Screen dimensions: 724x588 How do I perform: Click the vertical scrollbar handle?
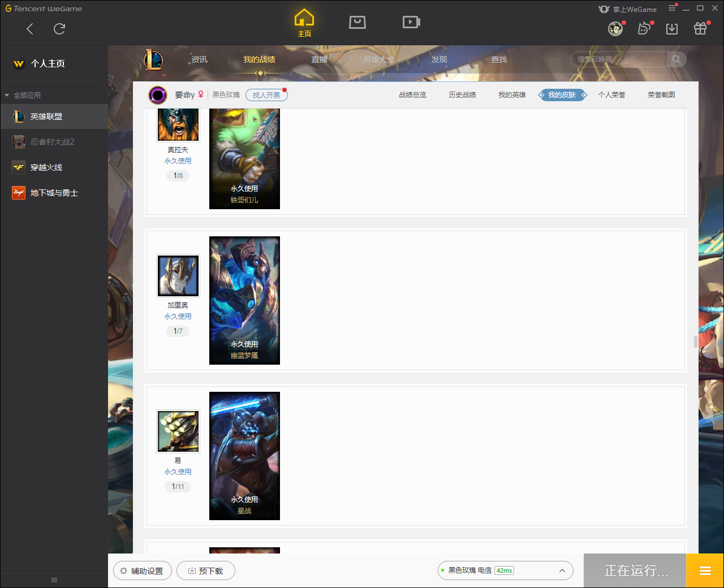coord(695,342)
